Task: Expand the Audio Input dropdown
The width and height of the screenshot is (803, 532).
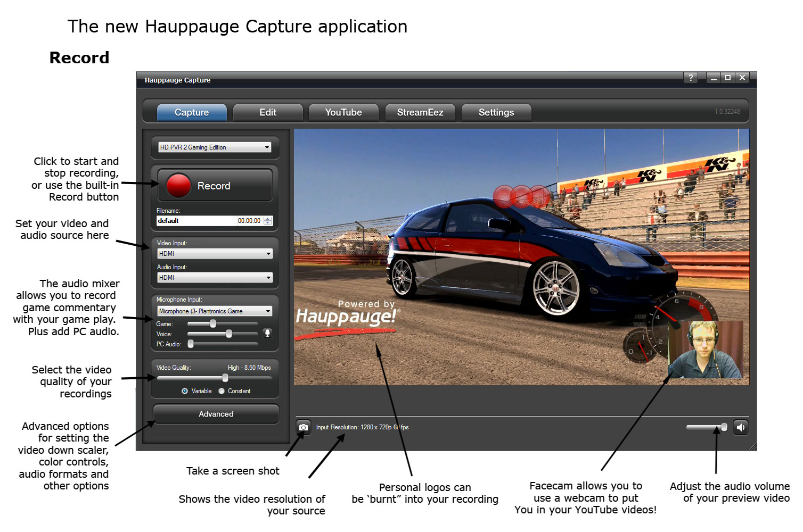Action: coord(215,278)
